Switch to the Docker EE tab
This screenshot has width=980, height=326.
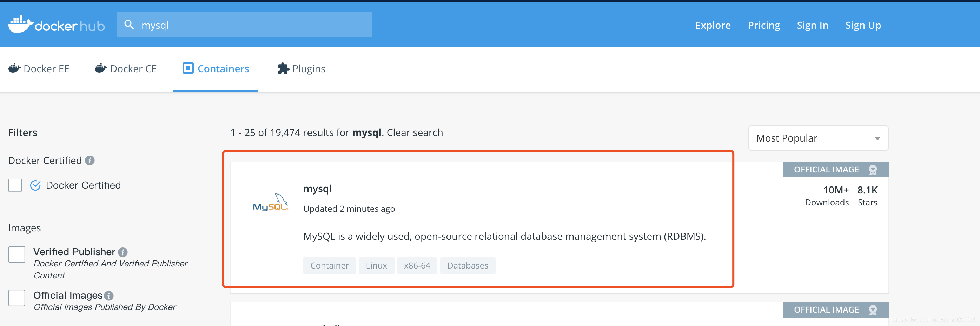(39, 69)
